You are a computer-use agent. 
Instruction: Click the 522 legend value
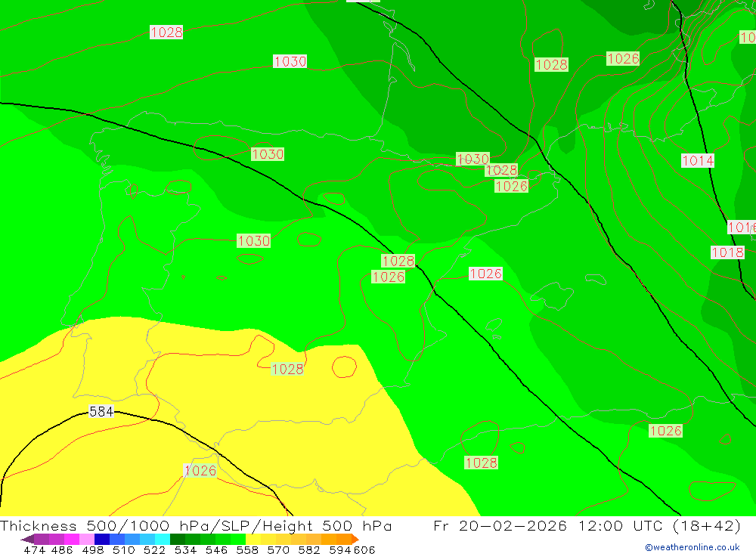tap(154, 549)
